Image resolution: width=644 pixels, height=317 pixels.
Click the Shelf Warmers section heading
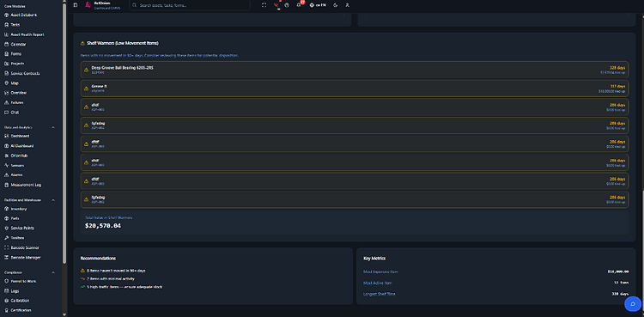click(123, 43)
